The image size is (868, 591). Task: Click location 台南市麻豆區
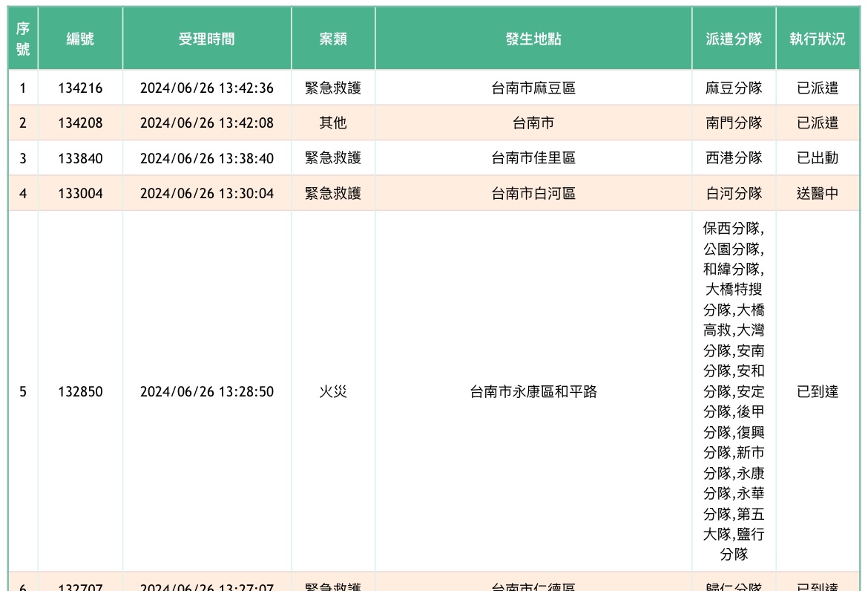(533, 88)
